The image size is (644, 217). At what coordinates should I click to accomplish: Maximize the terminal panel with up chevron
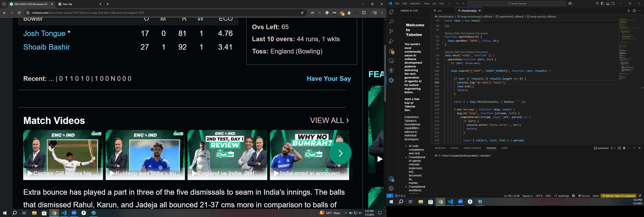(634, 148)
